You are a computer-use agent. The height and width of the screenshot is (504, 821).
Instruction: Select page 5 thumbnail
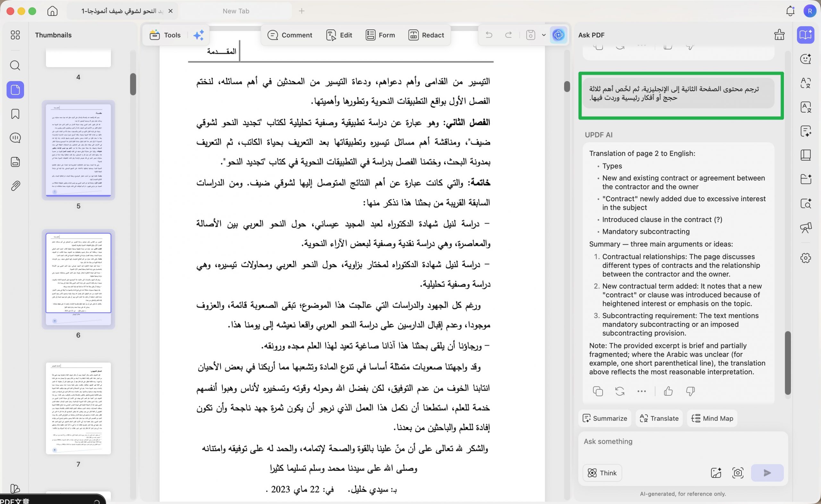point(78,150)
